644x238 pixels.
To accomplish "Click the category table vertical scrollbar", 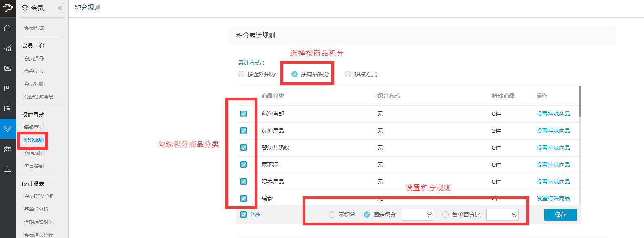I will [x=580, y=101].
